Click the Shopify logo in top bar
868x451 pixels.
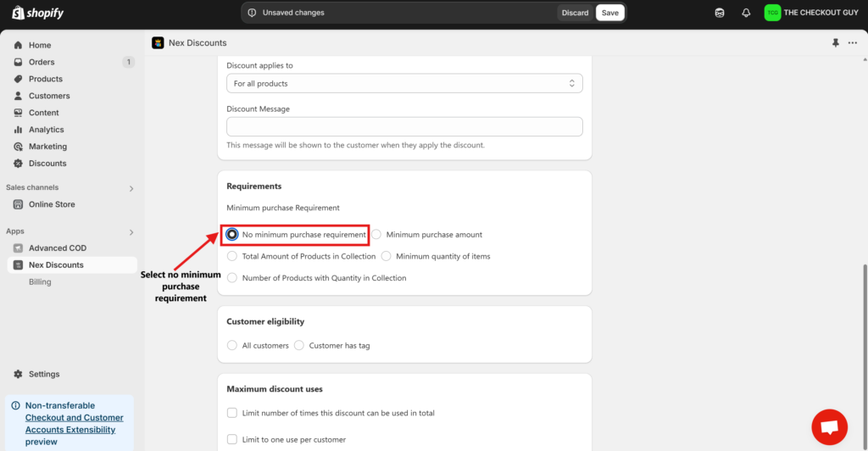pos(38,14)
